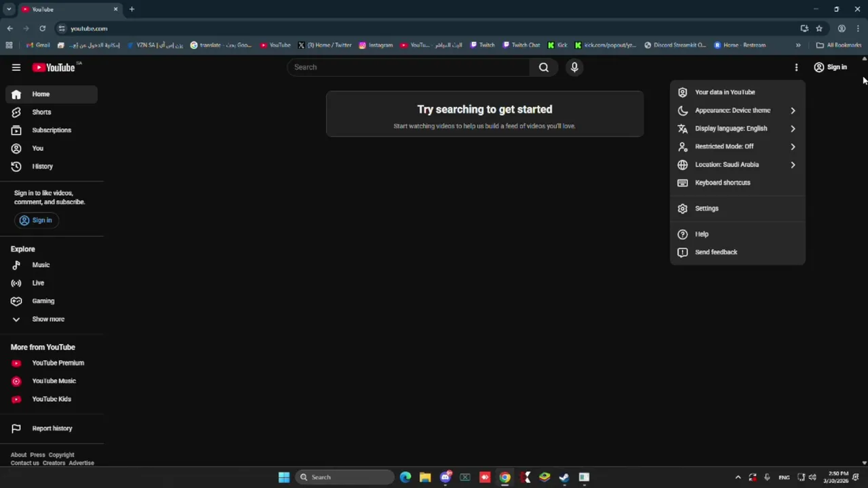Image resolution: width=868 pixels, height=488 pixels.
Task: Click the browser address bar
Action: click(x=427, y=28)
